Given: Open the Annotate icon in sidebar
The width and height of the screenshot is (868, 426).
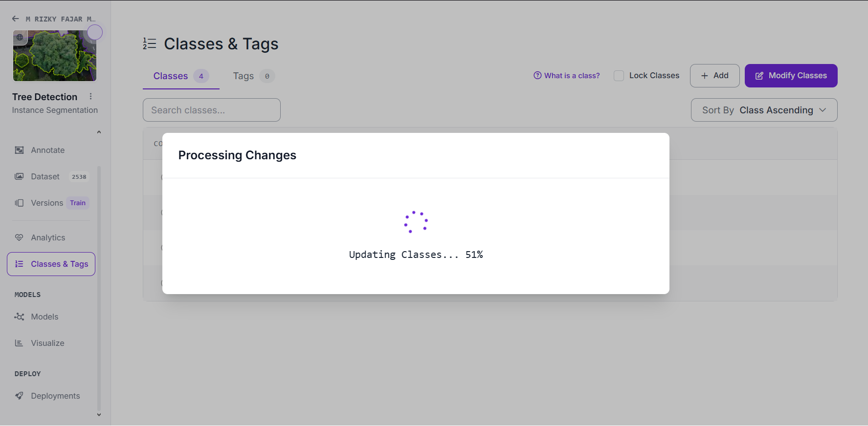Looking at the screenshot, I should pos(19,150).
